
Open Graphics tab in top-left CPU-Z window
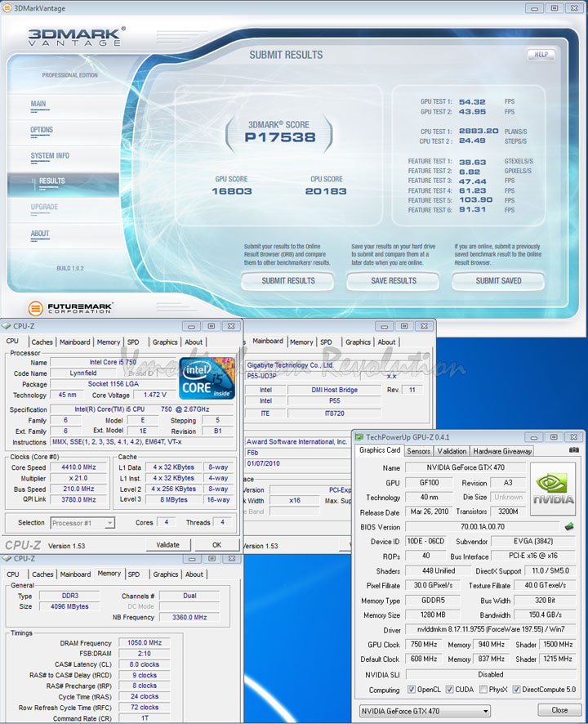tap(165, 342)
